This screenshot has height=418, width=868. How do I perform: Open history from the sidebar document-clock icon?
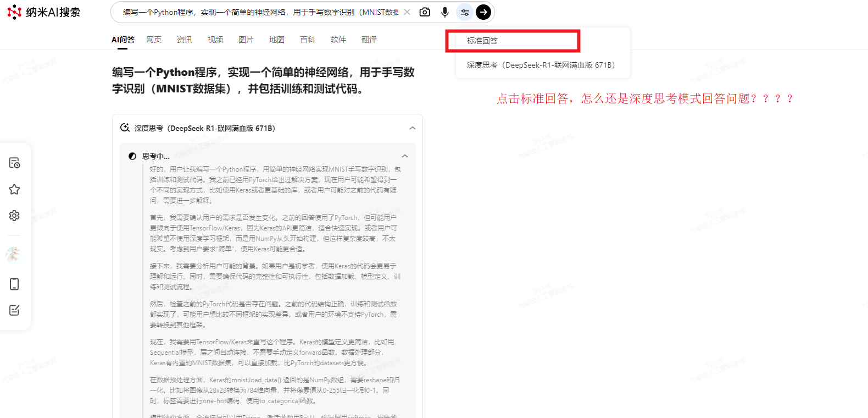[14, 163]
